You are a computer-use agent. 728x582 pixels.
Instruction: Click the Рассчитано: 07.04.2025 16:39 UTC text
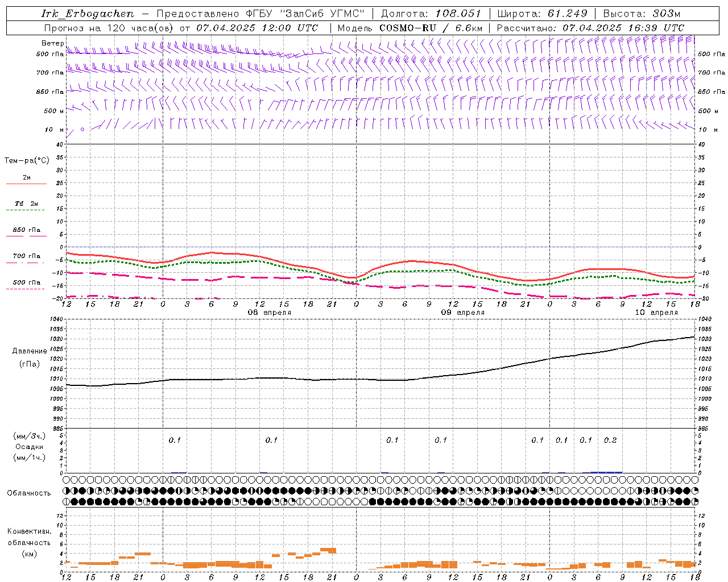[590, 28]
